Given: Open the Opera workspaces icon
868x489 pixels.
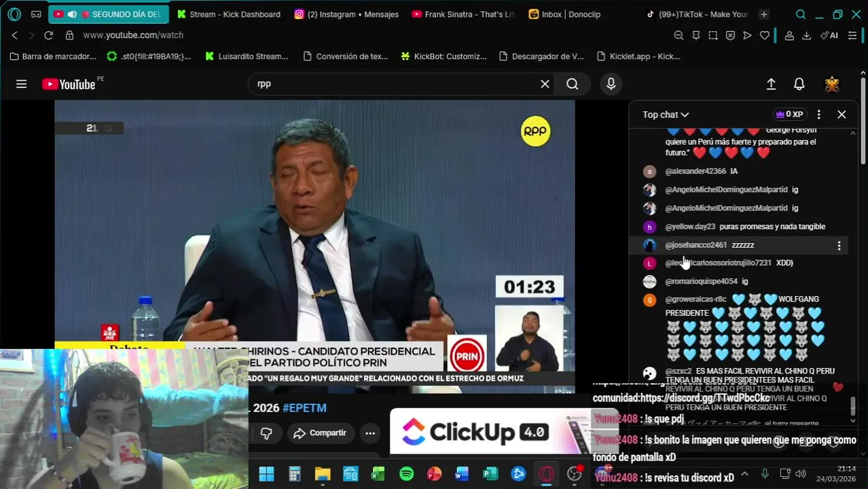Looking at the screenshot, I should (x=36, y=14).
